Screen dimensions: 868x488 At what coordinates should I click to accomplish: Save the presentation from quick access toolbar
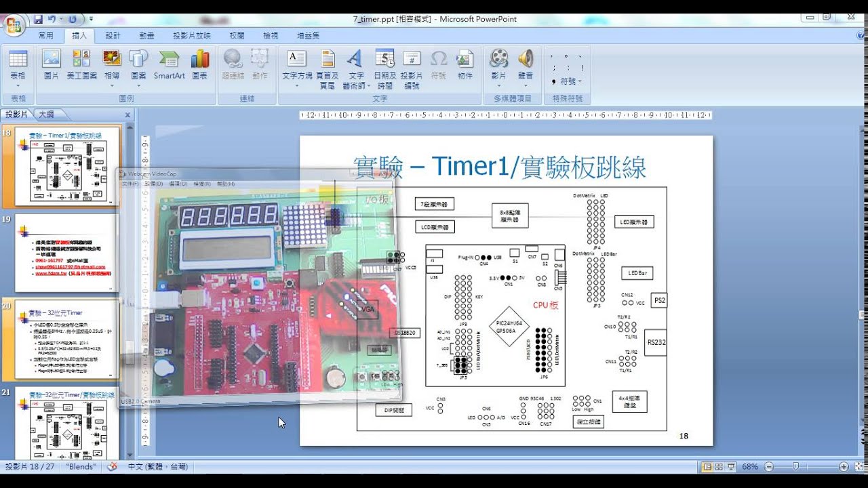39,19
